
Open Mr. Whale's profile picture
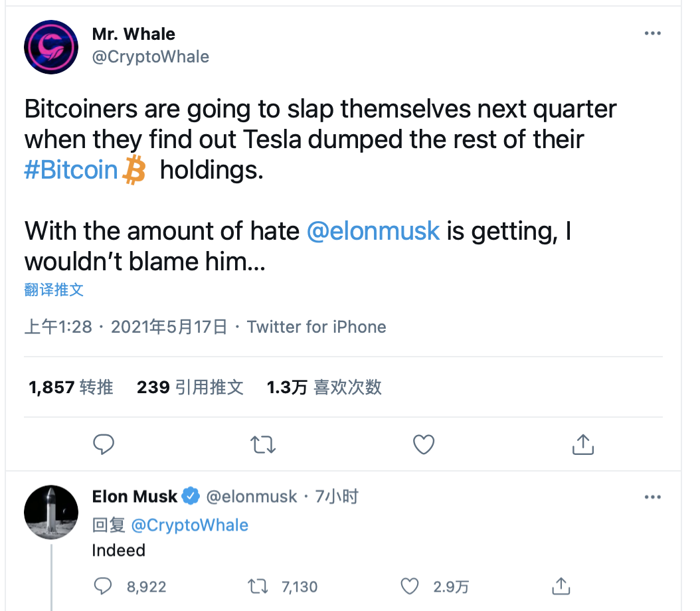[x=51, y=47]
